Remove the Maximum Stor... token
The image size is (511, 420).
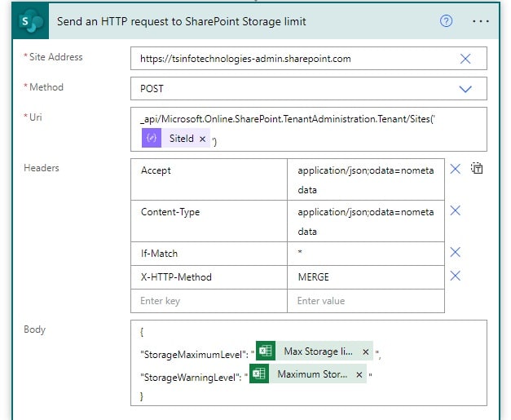click(x=359, y=374)
